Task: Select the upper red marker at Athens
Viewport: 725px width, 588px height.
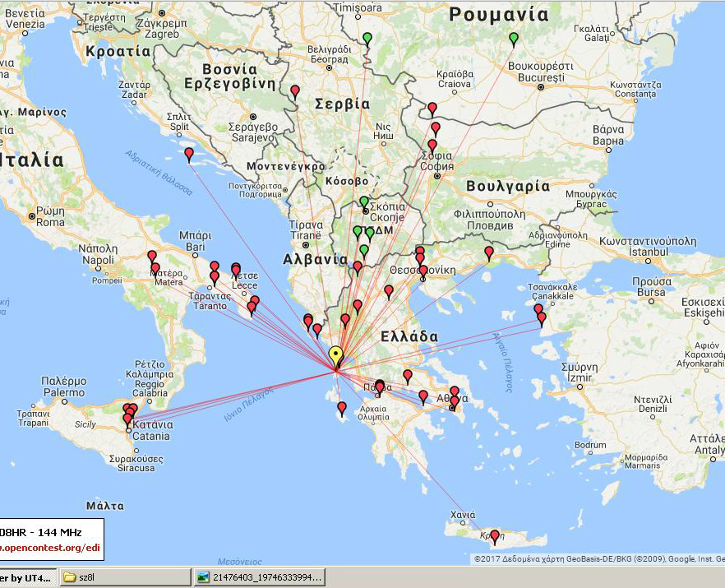Action: (455, 393)
